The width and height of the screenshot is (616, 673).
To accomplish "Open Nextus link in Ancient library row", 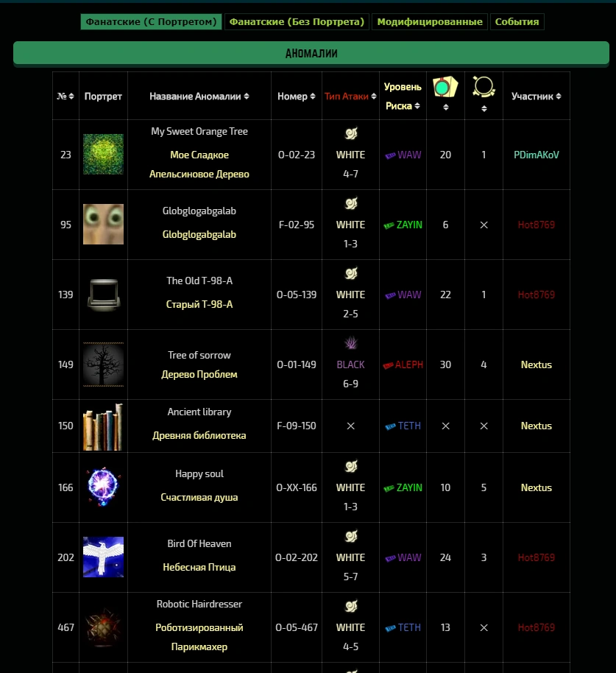I will pos(537,426).
